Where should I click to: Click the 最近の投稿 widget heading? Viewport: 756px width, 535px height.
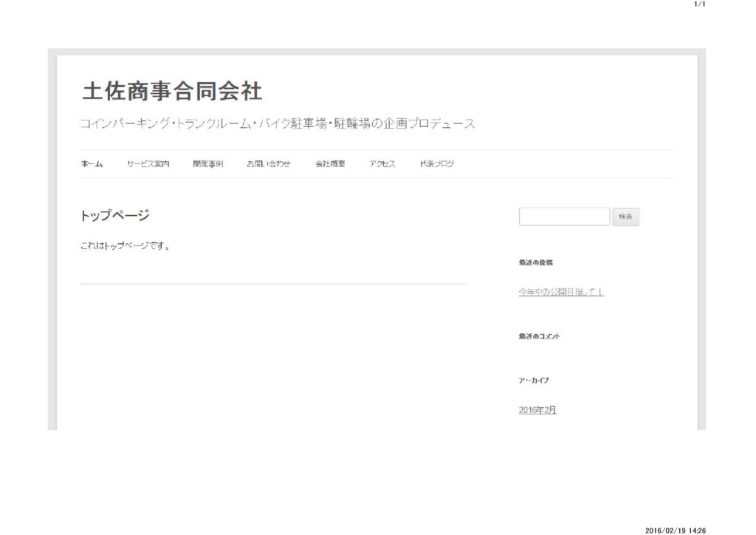click(x=536, y=263)
